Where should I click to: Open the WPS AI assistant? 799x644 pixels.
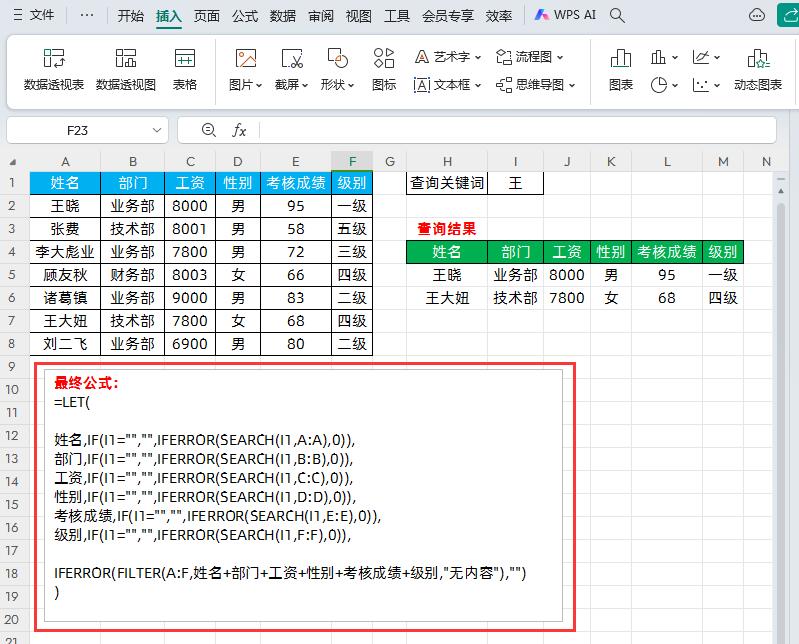tap(565, 15)
